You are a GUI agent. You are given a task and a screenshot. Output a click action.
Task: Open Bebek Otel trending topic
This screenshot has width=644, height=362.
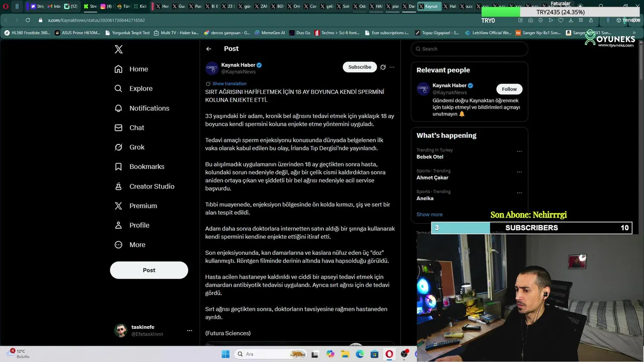click(430, 157)
